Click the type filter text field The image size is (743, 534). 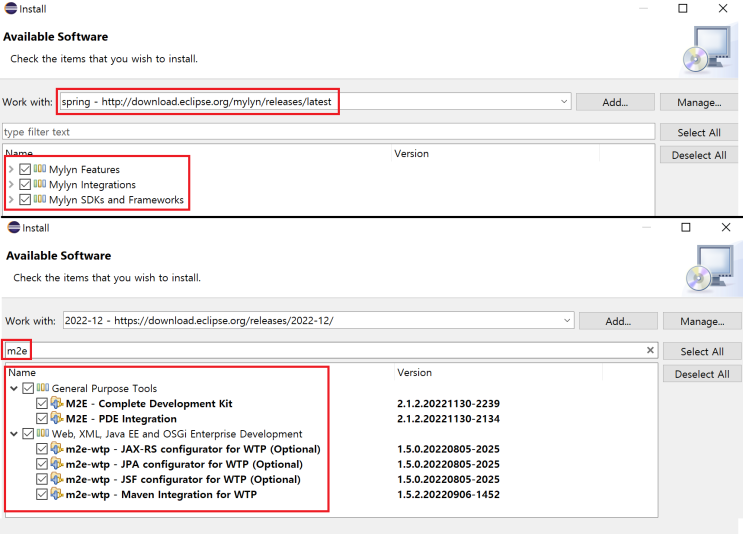pos(329,132)
